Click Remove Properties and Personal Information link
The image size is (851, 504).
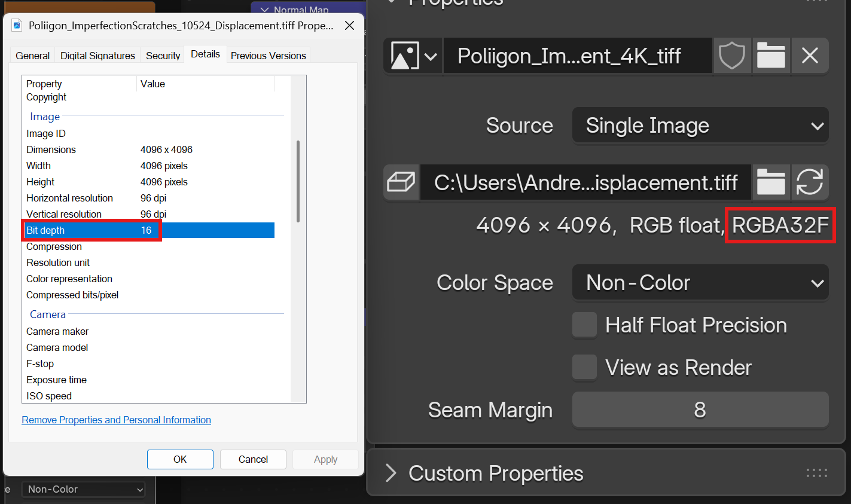(x=116, y=420)
